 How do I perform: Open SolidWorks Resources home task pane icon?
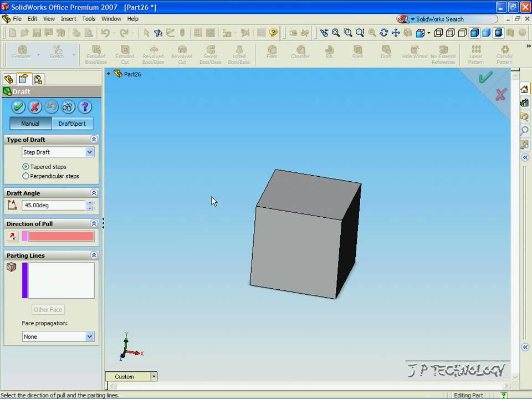(525, 89)
